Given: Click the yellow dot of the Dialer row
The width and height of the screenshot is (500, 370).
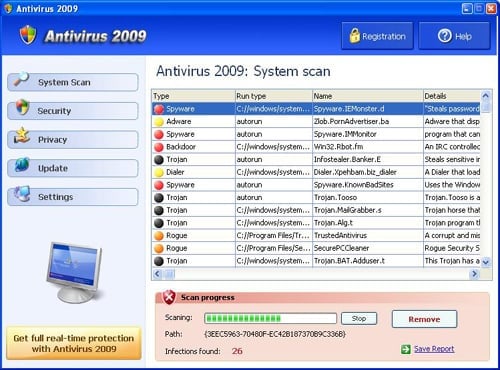Looking at the screenshot, I should tap(159, 172).
